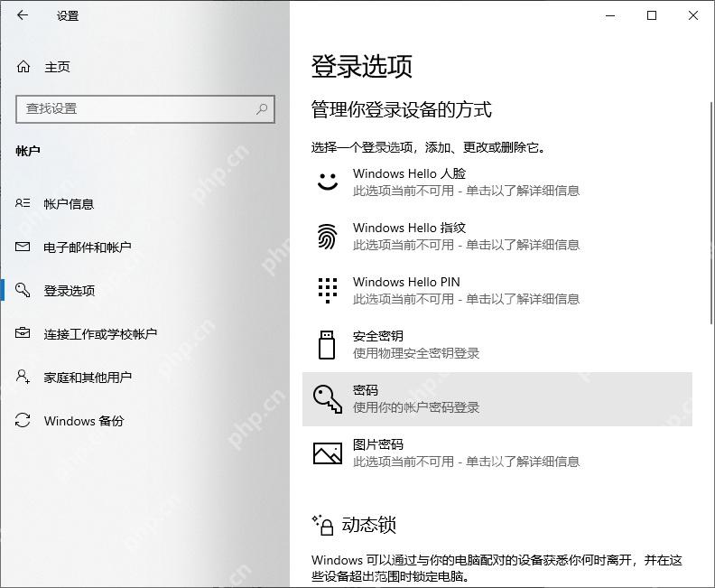
Task: Expand the Windows Hello 指纹 option
Action: pos(497,237)
